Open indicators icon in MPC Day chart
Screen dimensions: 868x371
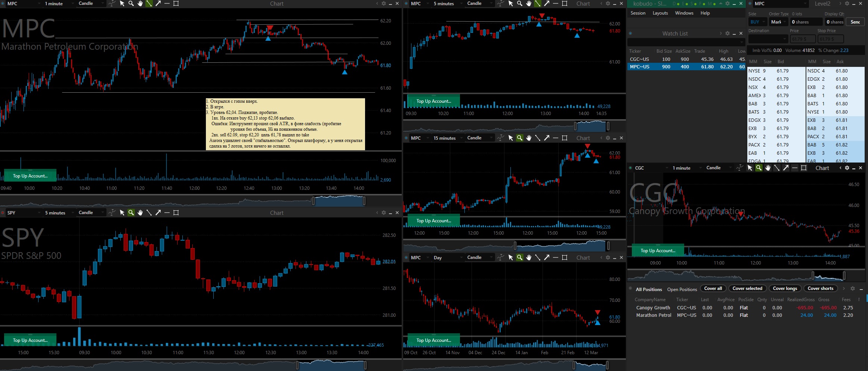(x=501, y=257)
